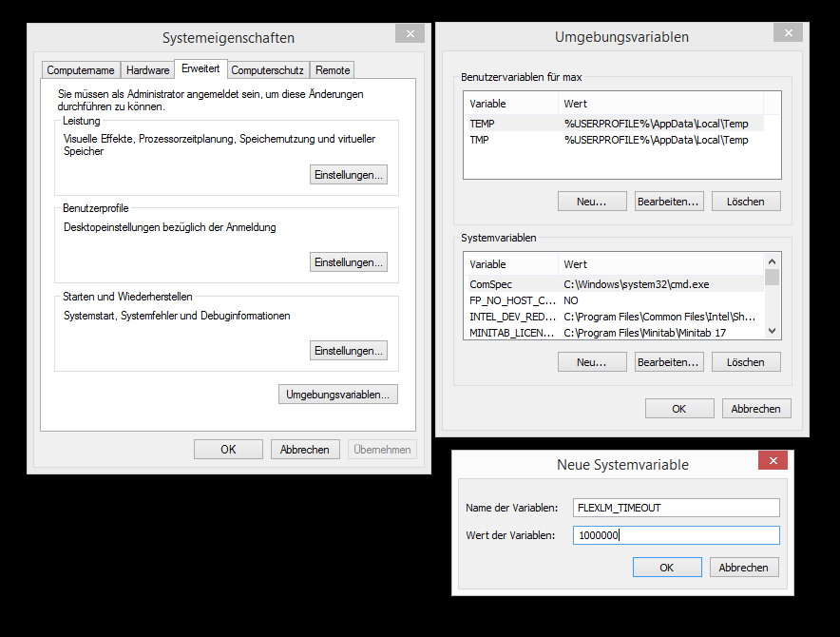The image size is (840, 637).
Task: Click the system variables scroll up arrow
Action: pyautogui.click(x=772, y=261)
